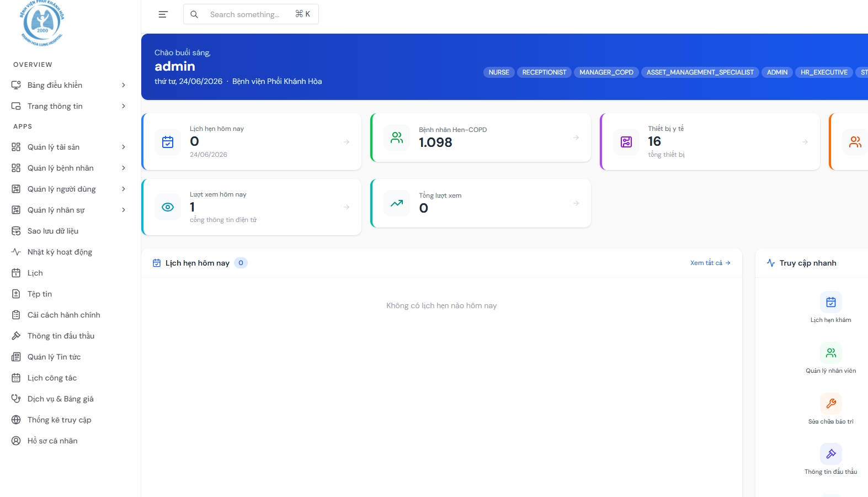Click the Tệp tin file icon

point(16,294)
